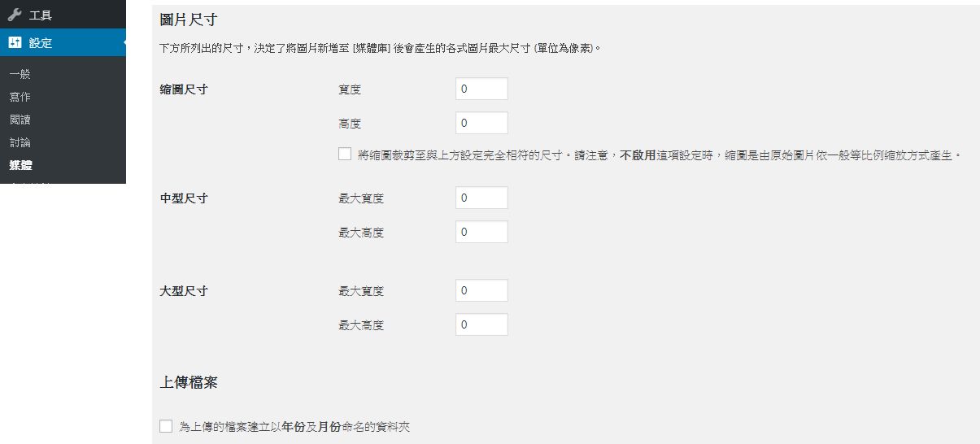Select the 媒體 submenu item
Image resolution: width=980 pixels, height=444 pixels.
pyautogui.click(x=21, y=165)
